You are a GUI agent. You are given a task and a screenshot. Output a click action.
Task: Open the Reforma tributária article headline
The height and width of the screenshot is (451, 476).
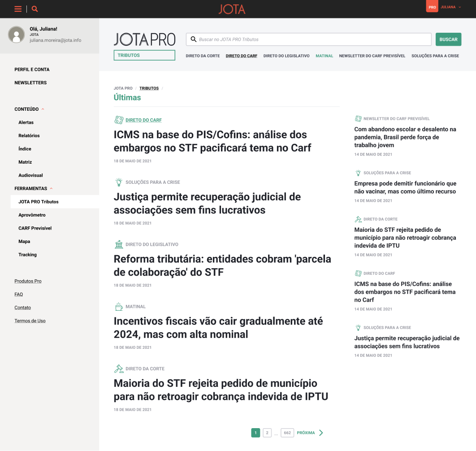pos(222,265)
